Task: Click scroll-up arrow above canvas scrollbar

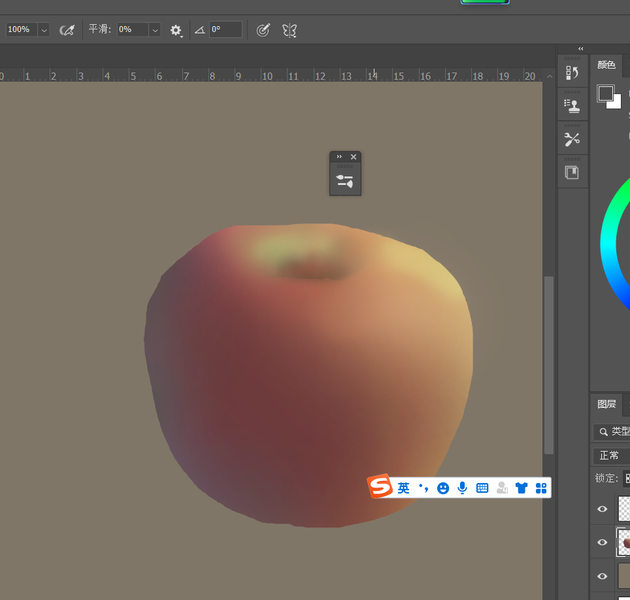Action: click(549, 76)
